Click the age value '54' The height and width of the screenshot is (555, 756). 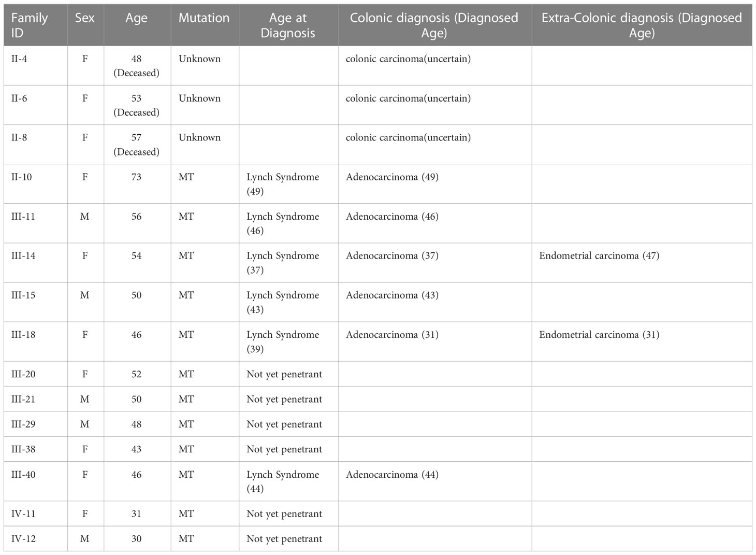pos(137,256)
